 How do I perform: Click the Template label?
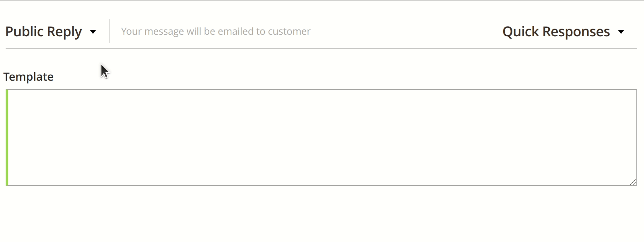[29, 76]
